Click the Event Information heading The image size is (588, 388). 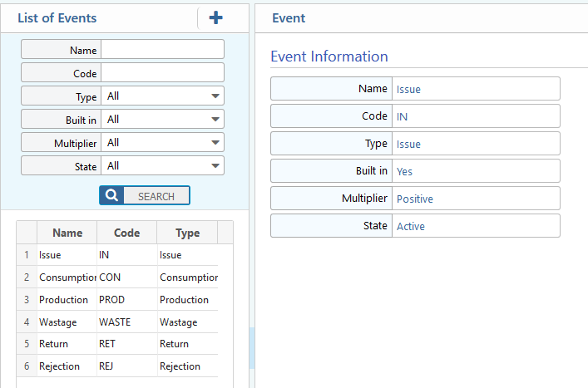click(x=329, y=56)
